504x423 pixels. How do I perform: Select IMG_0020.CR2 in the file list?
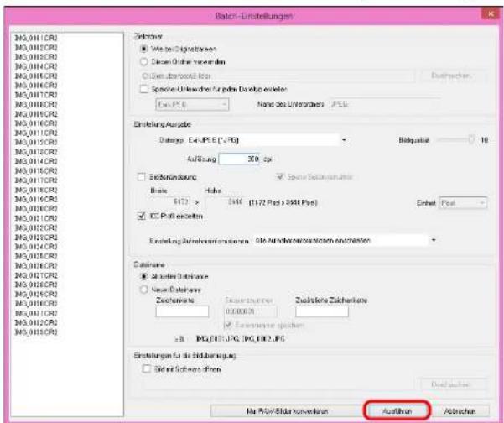pos(36,209)
